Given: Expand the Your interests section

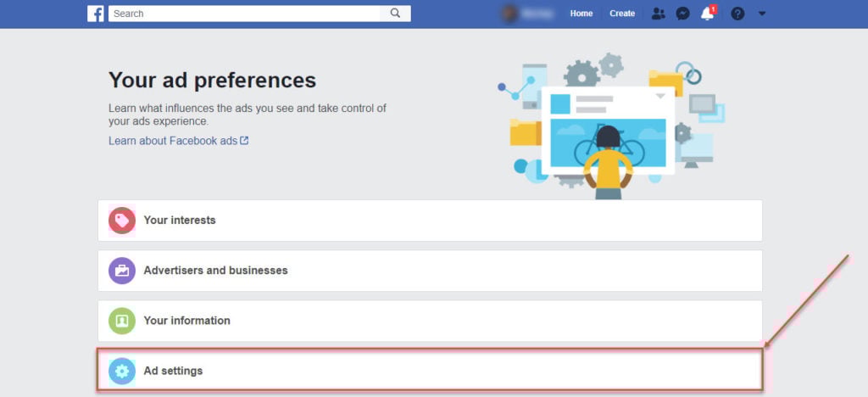Looking at the screenshot, I should 430,221.
